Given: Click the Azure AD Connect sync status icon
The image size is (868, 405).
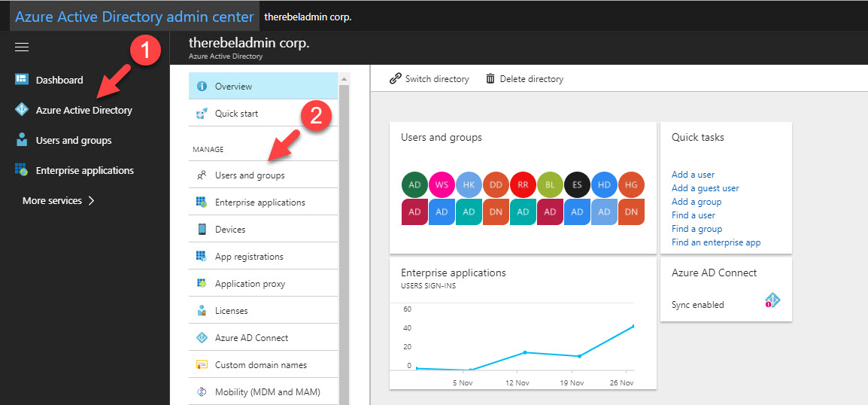Looking at the screenshot, I should [772, 300].
